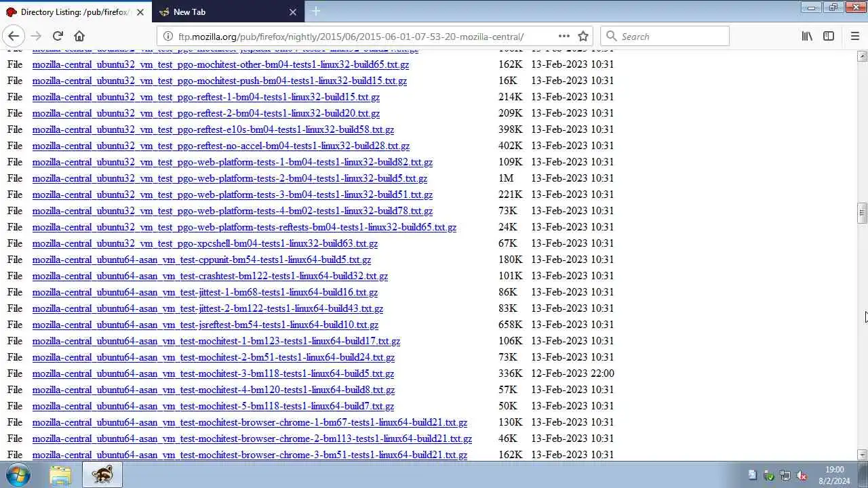Close the New Tab tab
The width and height of the screenshot is (868, 488).
point(293,12)
